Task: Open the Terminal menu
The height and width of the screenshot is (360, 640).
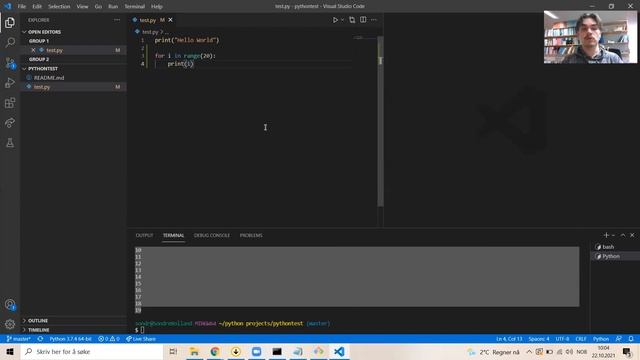Action: pyautogui.click(x=134, y=7)
